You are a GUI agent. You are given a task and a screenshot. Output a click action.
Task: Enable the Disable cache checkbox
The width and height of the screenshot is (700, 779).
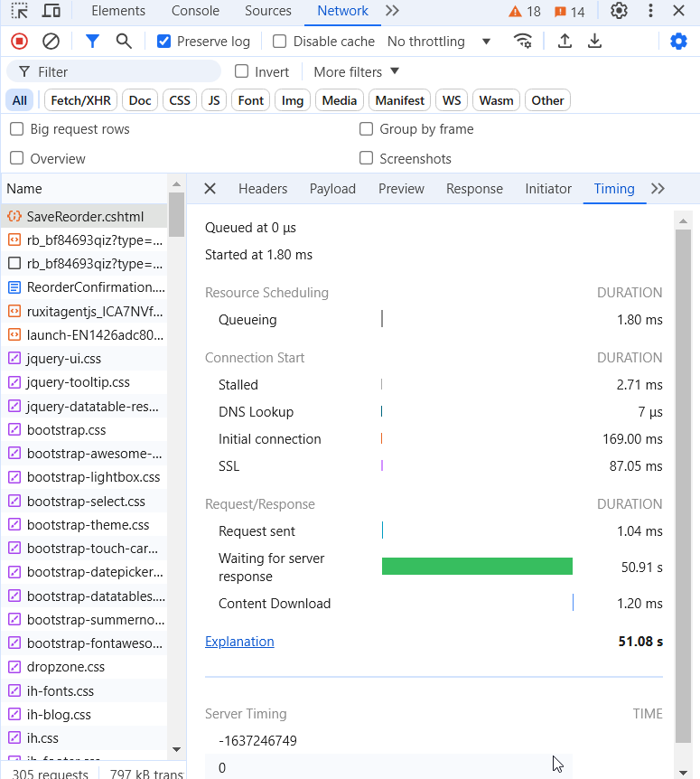click(280, 42)
